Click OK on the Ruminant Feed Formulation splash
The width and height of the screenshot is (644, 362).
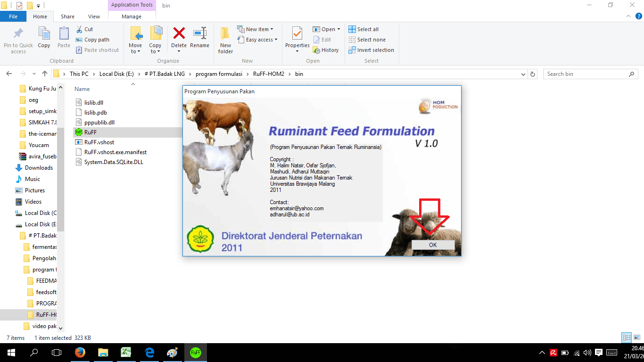point(432,245)
